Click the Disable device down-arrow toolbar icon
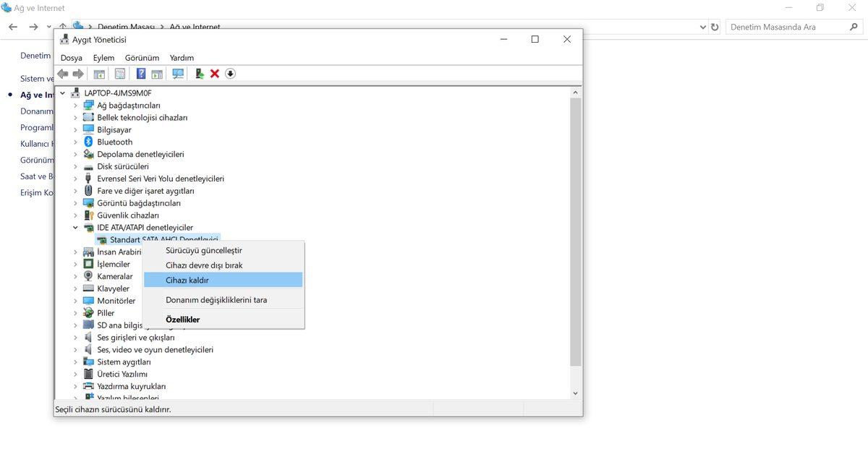Viewport: 868px width, 457px height. [x=231, y=73]
